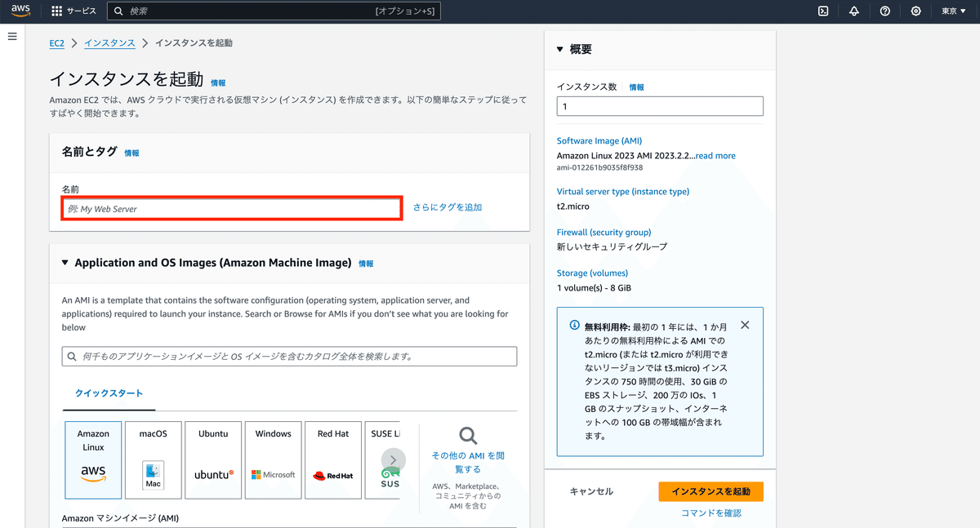Collapse the 概要 summary panel

559,50
